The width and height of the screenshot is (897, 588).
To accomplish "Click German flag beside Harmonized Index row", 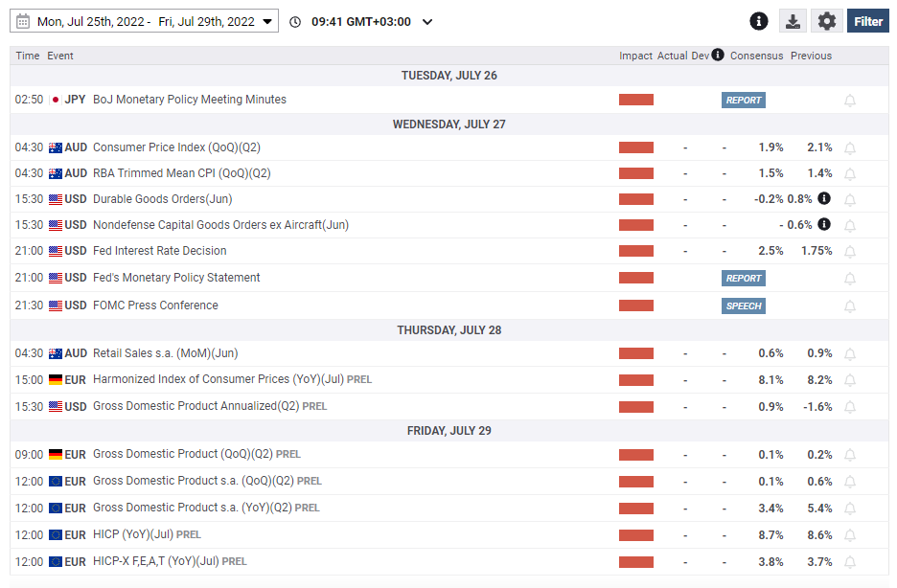I will click(56, 379).
